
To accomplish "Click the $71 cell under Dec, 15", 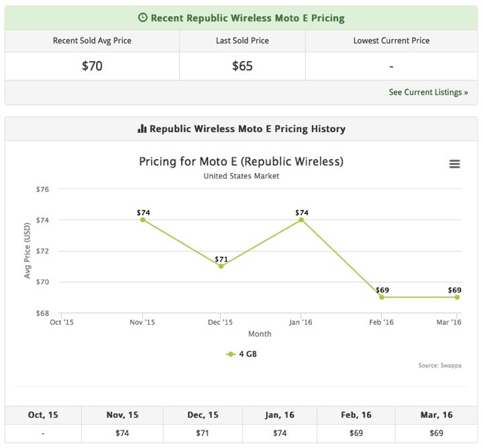I will 203,433.
